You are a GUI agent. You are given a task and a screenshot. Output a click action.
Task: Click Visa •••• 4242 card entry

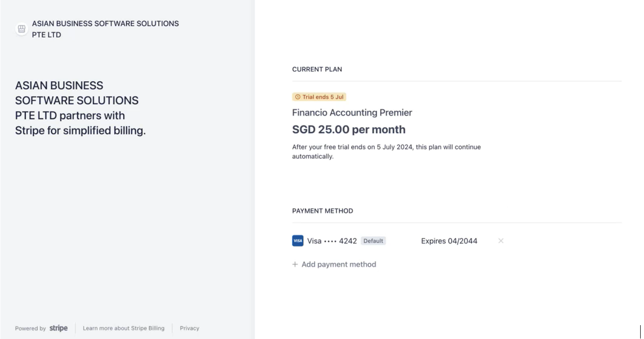332,241
